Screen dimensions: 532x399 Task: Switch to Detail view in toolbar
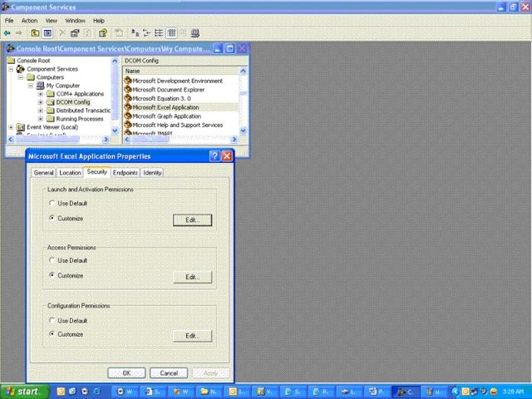pyautogui.click(x=172, y=33)
